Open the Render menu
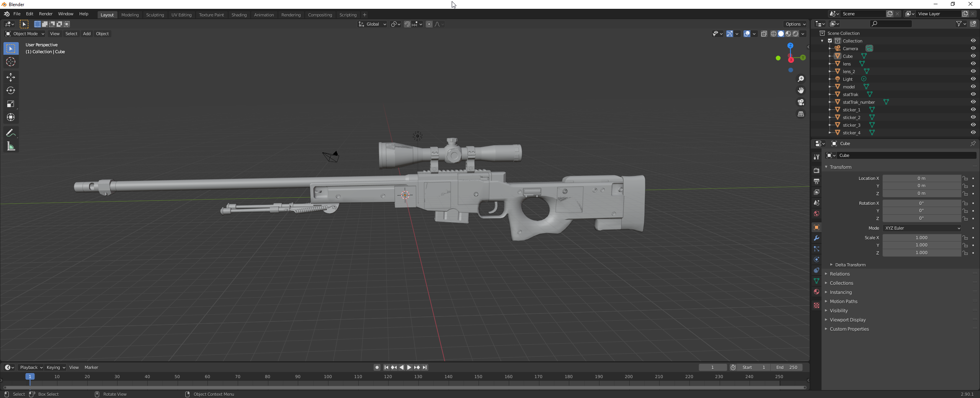Screen dimensions: 980x398 click(46, 14)
